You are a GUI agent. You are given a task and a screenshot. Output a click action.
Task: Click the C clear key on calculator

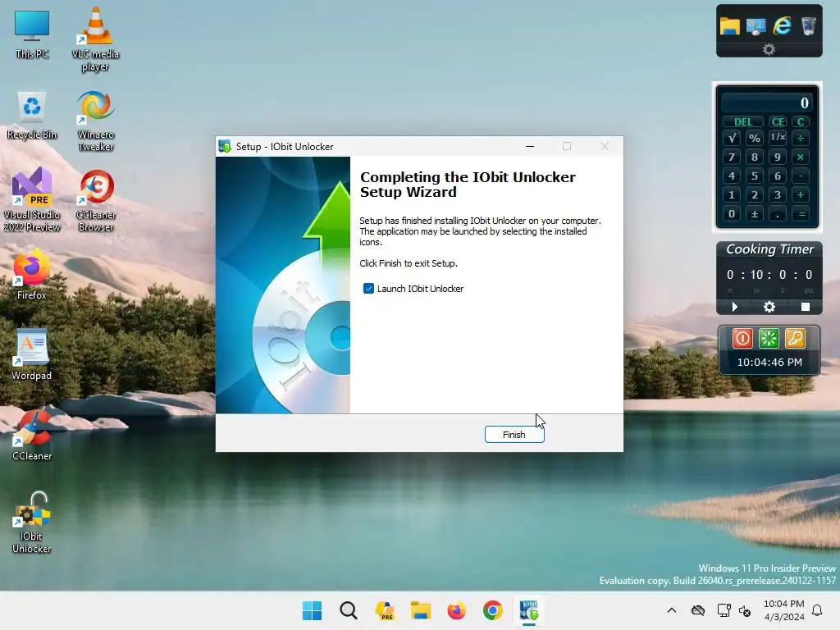tap(801, 121)
